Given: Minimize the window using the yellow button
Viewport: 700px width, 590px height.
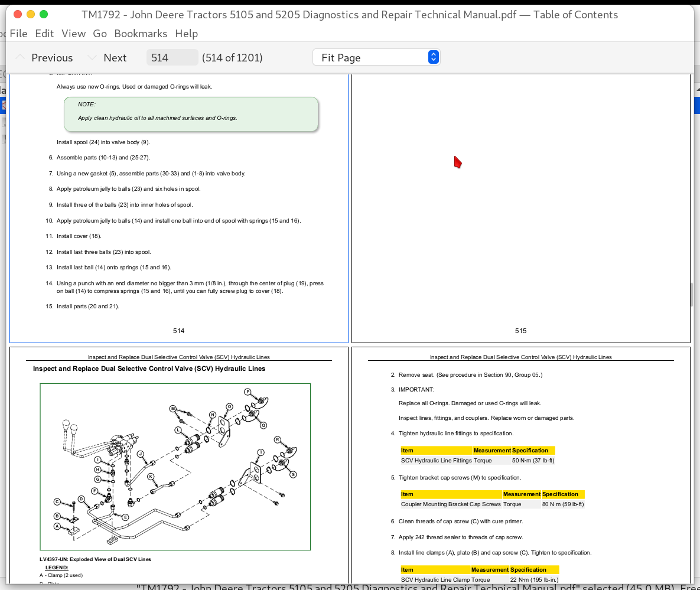Looking at the screenshot, I should pyautogui.click(x=30, y=14).
